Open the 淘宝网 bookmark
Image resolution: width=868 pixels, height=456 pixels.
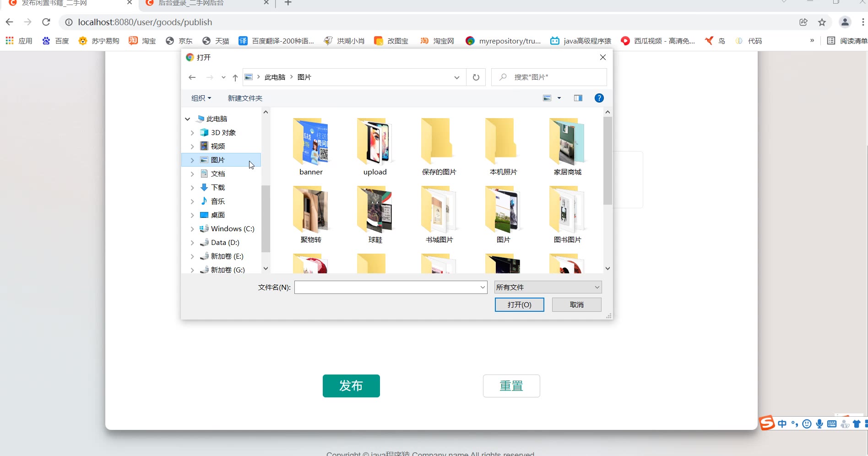(437, 41)
